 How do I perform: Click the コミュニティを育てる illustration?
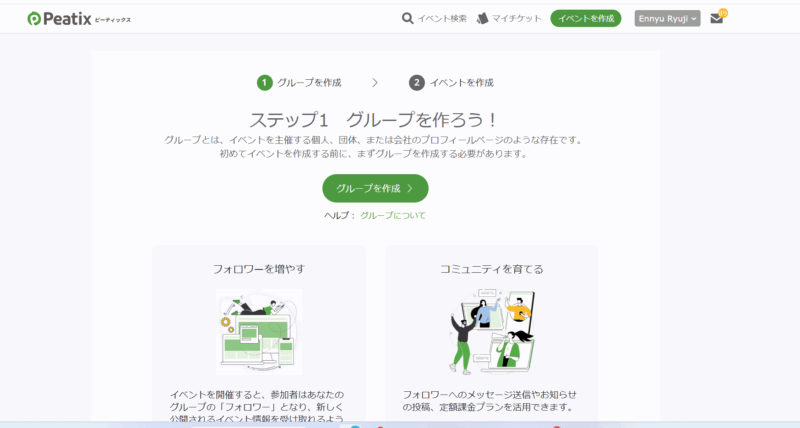491,332
